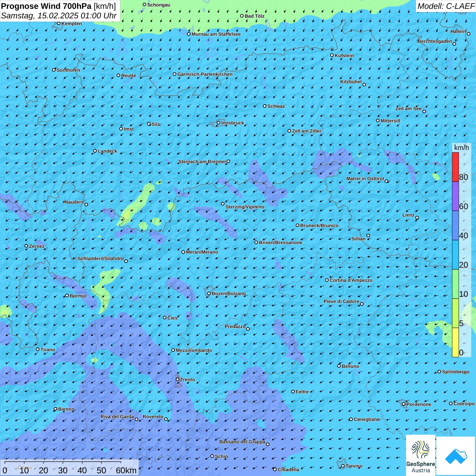Click the 'Landeck' label

[107, 151]
